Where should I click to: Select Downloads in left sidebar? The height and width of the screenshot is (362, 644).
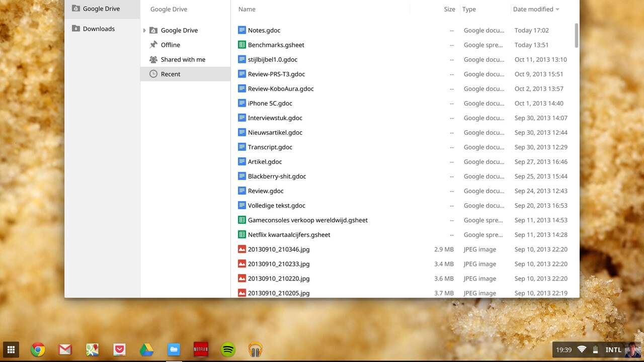tap(102, 29)
